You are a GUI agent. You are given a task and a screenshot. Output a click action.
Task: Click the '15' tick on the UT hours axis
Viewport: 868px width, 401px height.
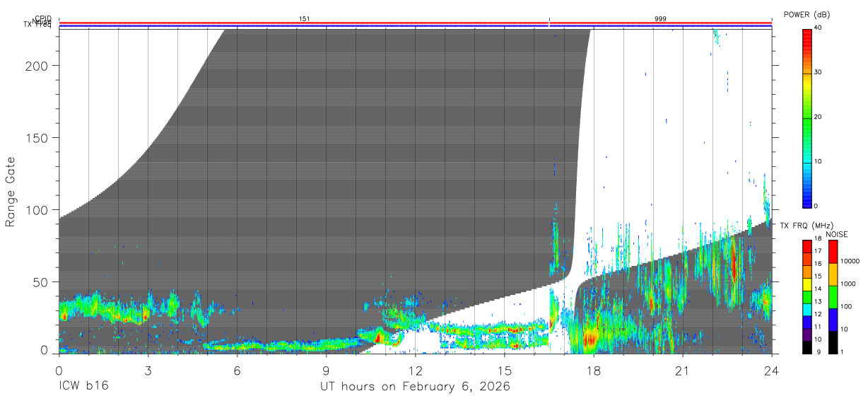pyautogui.click(x=504, y=371)
